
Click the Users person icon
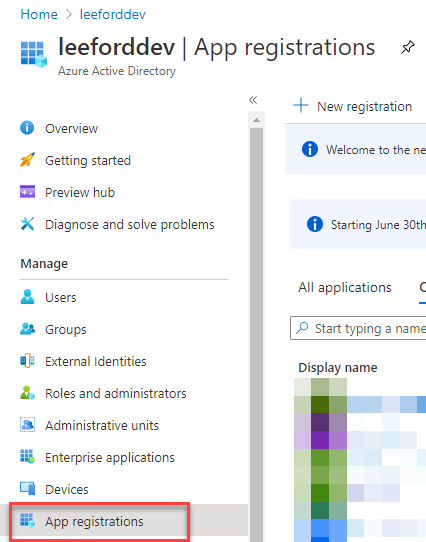[27, 297]
